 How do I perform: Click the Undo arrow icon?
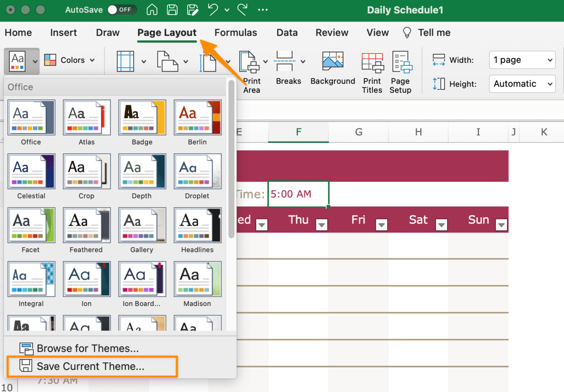(213, 10)
